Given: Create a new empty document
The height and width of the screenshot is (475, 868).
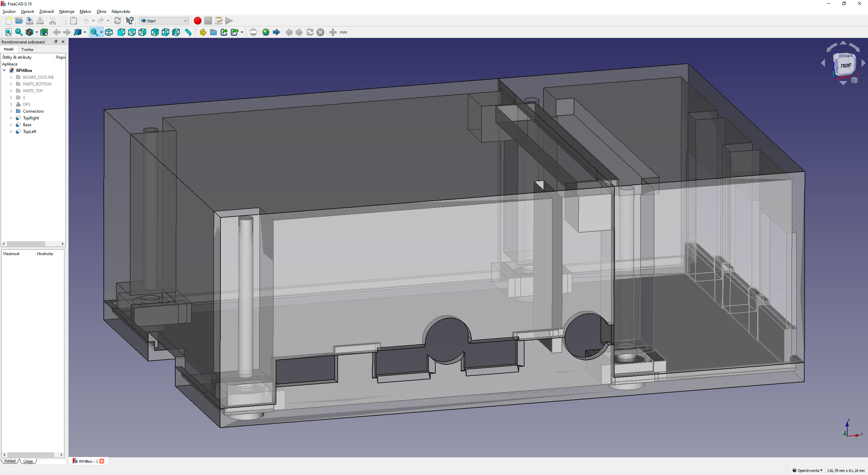Looking at the screenshot, I should [x=8, y=21].
